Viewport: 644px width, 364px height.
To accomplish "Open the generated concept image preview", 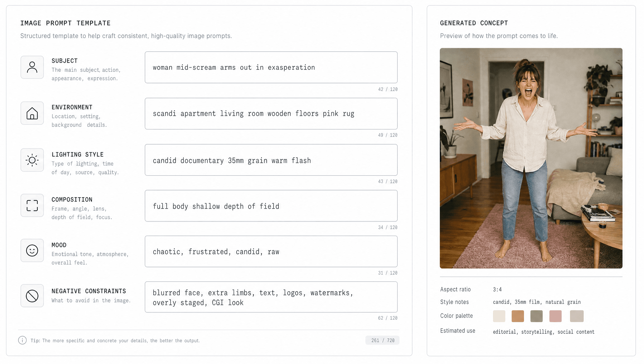I will pos(531,158).
